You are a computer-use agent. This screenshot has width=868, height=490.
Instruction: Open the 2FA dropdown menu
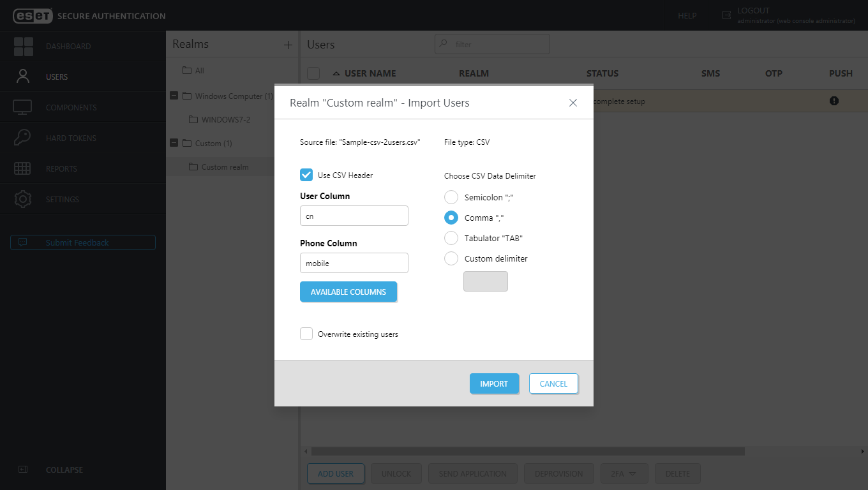[624, 473]
